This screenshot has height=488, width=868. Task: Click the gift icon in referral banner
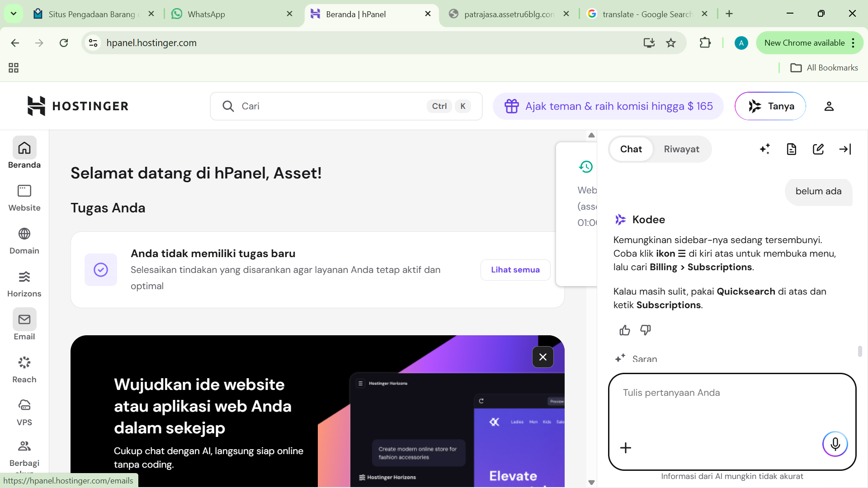[512, 106]
